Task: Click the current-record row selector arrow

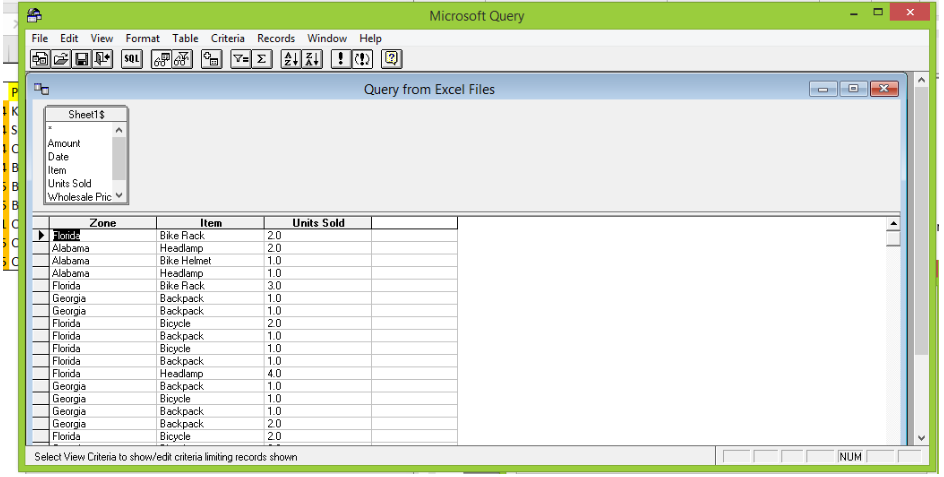Action: pos(41,235)
